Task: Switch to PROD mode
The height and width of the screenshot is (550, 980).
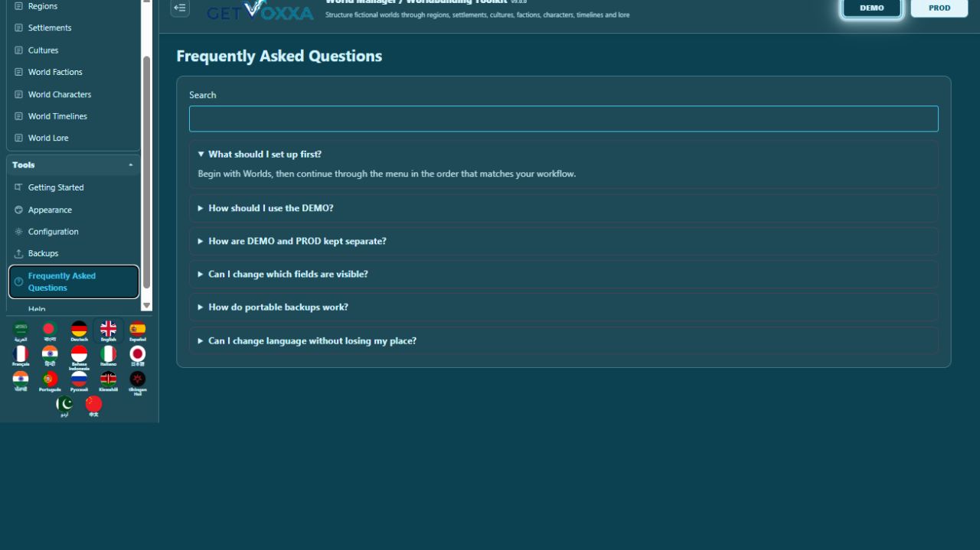Action: point(939,8)
